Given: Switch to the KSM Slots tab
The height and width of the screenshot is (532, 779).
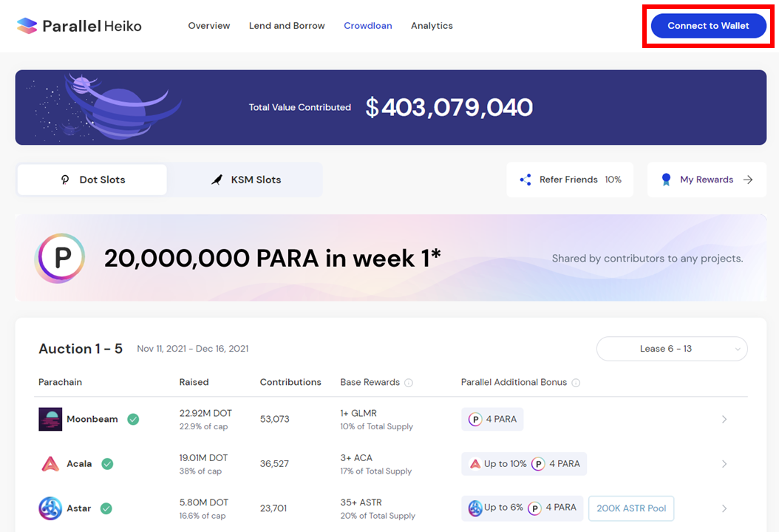Looking at the screenshot, I should [245, 180].
